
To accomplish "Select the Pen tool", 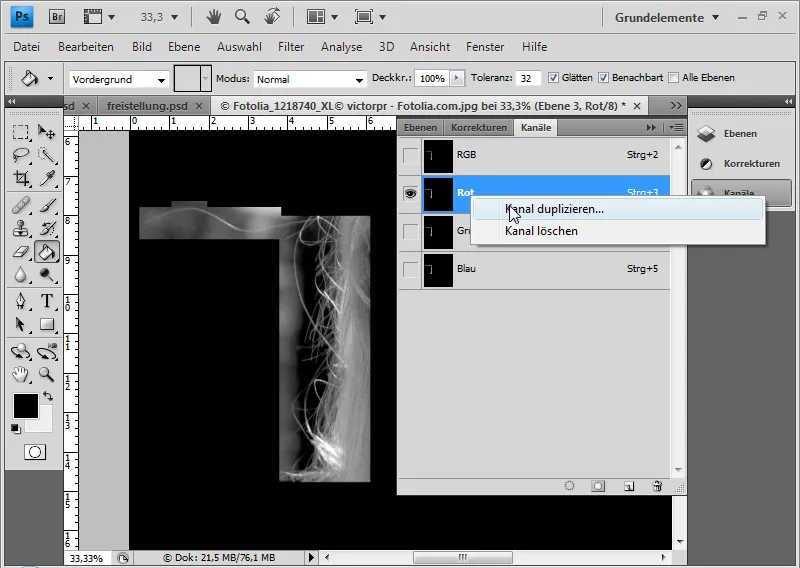I will point(20,301).
